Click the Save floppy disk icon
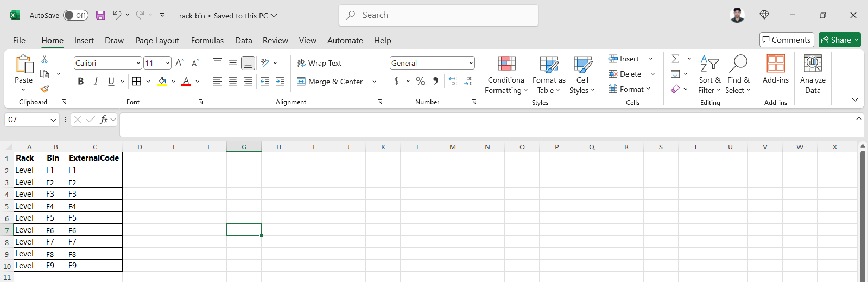868x282 pixels. pyautogui.click(x=100, y=15)
